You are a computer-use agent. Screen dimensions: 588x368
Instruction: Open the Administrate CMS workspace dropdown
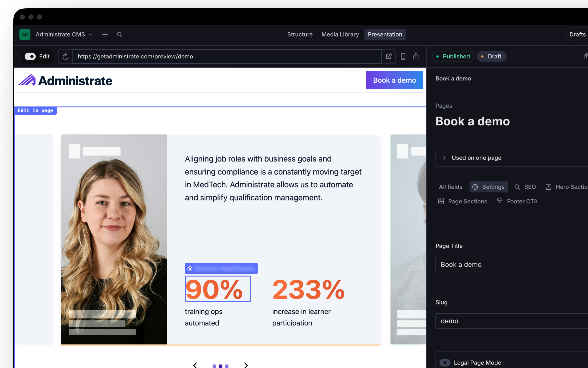[64, 34]
